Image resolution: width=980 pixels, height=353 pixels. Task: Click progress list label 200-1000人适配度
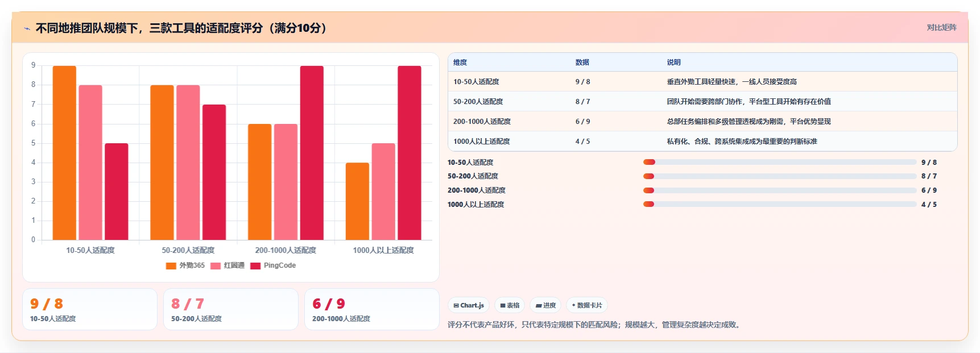(477, 190)
